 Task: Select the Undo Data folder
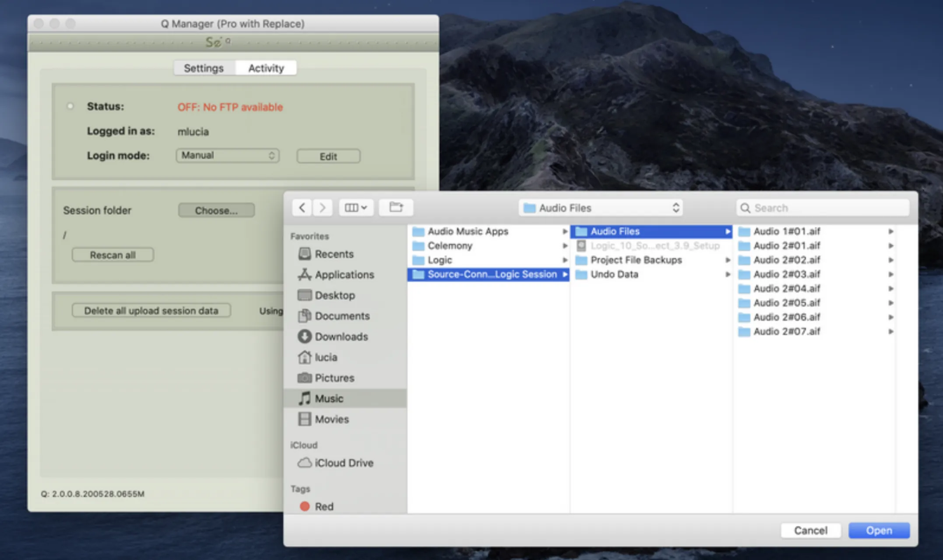pos(651,274)
